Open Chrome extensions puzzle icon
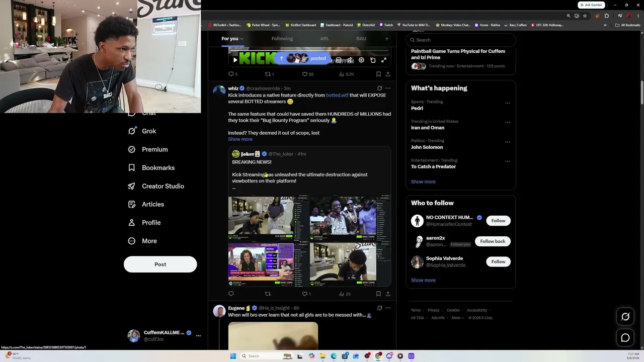Screen dimensions: 644x362 point(606,16)
